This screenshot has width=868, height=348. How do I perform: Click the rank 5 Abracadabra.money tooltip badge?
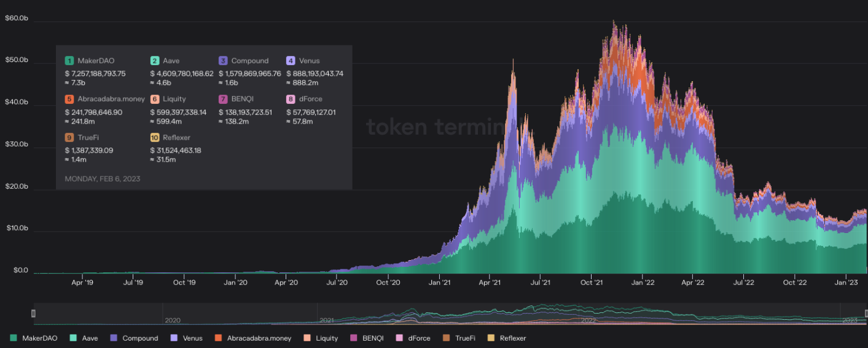[x=69, y=99]
